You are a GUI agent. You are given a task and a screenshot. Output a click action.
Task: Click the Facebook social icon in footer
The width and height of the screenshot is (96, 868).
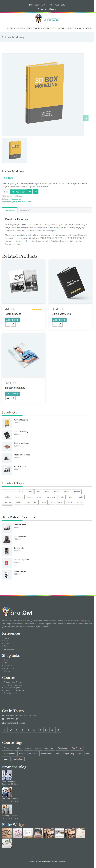pyautogui.click(x=5, y=730)
